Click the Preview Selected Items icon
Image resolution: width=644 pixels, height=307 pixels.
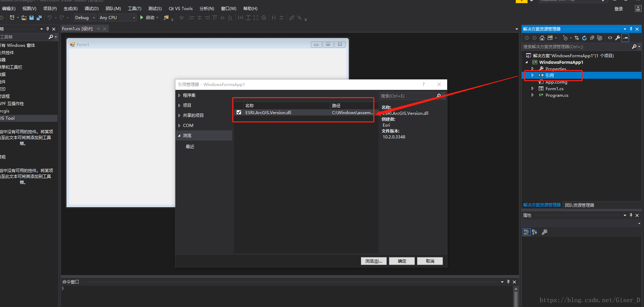point(625,38)
